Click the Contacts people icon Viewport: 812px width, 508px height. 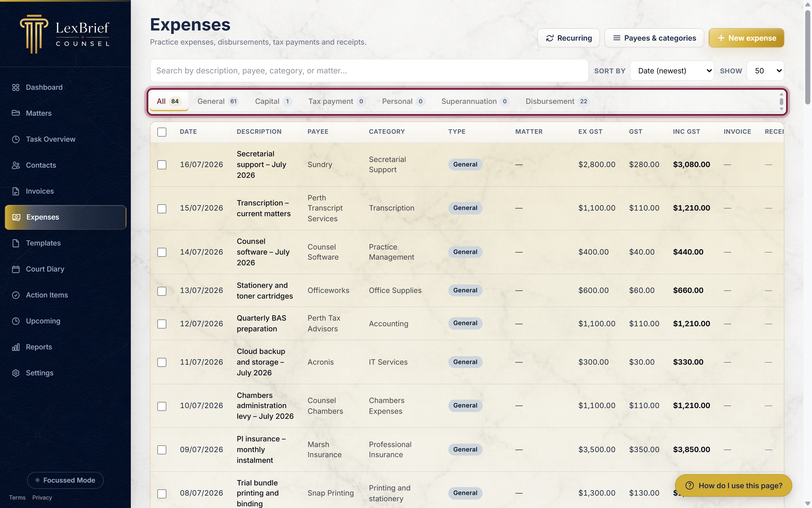point(16,165)
